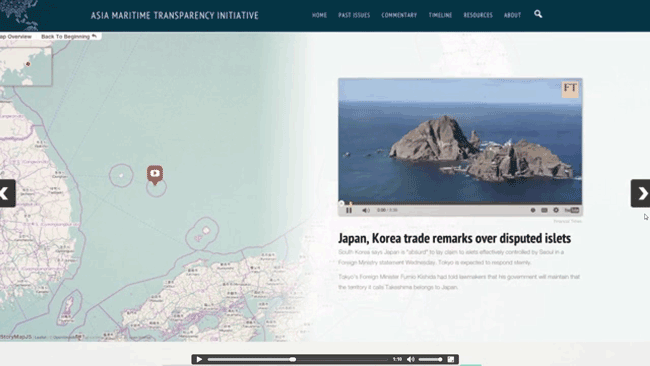The height and width of the screenshot is (366, 650).
Task: Adjust the bottom player volume slider
Action: coord(430,359)
